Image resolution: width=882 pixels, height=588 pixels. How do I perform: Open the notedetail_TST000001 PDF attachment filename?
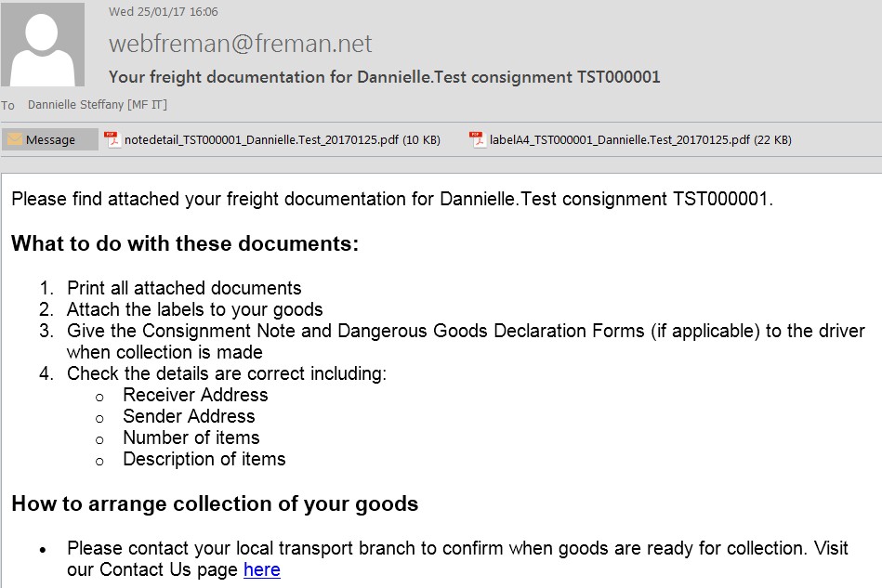[x=283, y=140]
